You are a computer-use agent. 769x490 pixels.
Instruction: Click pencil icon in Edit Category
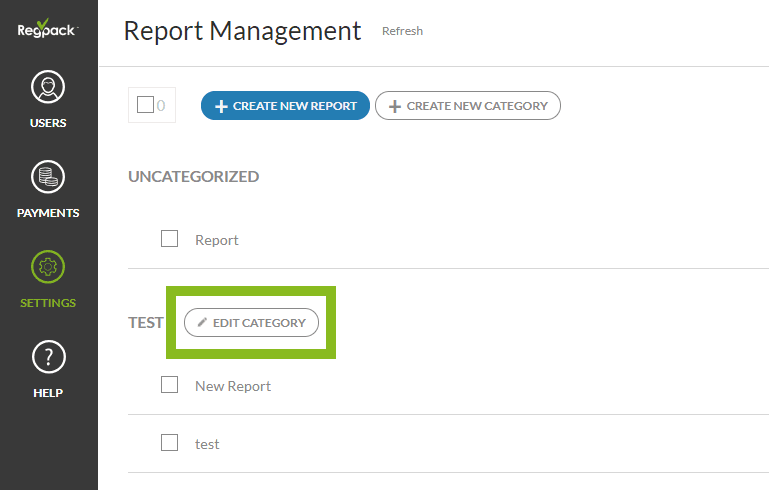(x=202, y=323)
